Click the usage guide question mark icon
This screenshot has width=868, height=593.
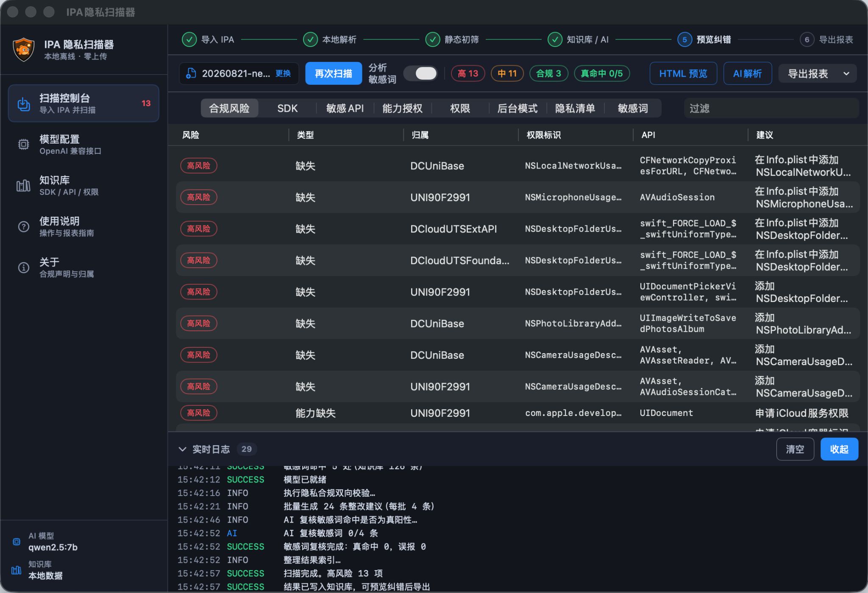pyautogui.click(x=24, y=227)
